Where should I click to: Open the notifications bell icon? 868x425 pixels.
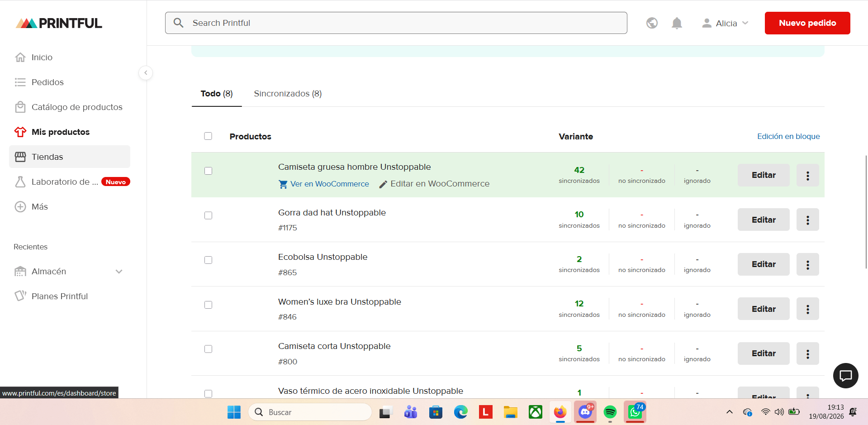pos(677,23)
